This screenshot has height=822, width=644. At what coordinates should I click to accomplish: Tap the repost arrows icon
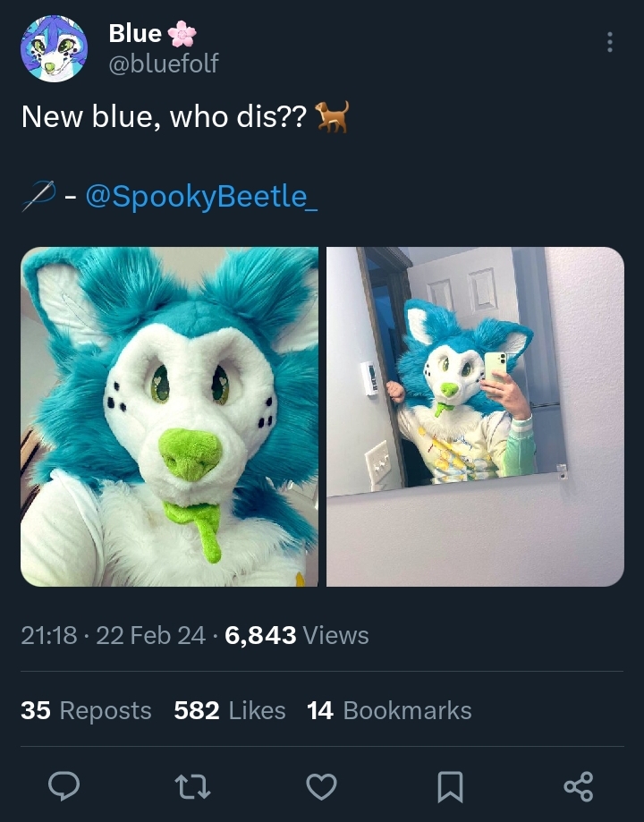(192, 786)
